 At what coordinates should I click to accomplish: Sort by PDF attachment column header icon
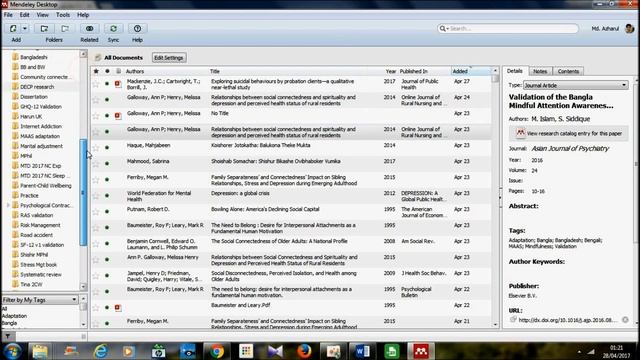pyautogui.click(x=118, y=71)
